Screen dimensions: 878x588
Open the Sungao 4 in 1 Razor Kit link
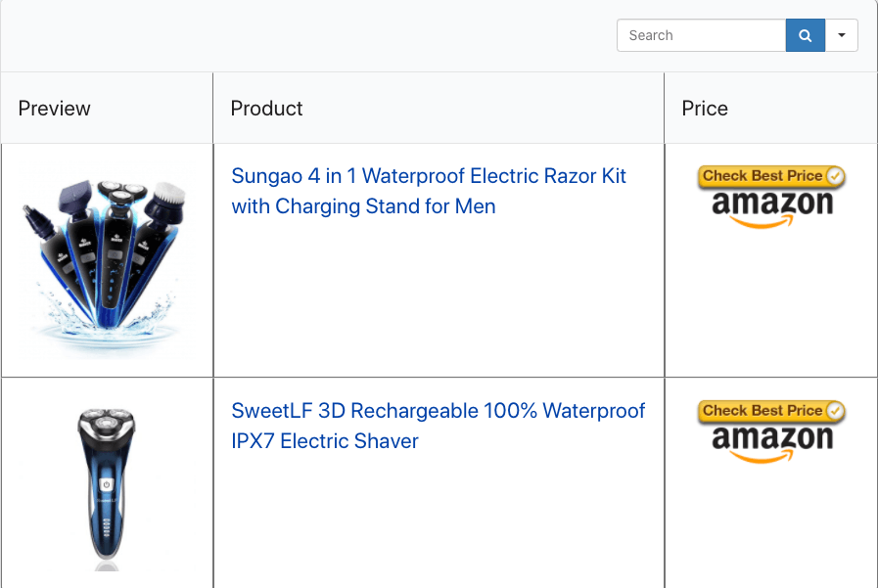428,177
